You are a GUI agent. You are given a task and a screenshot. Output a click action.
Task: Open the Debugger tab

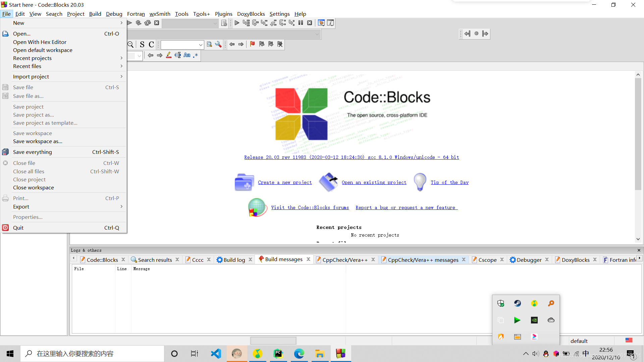(x=529, y=259)
